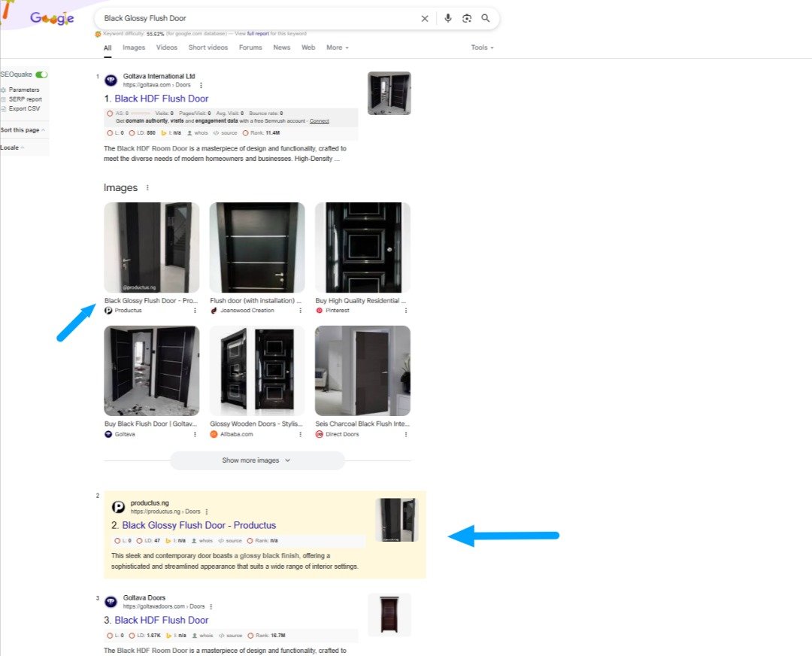Click the Joanswood Creation source icon
This screenshot has height=656, width=812.
coord(214,311)
